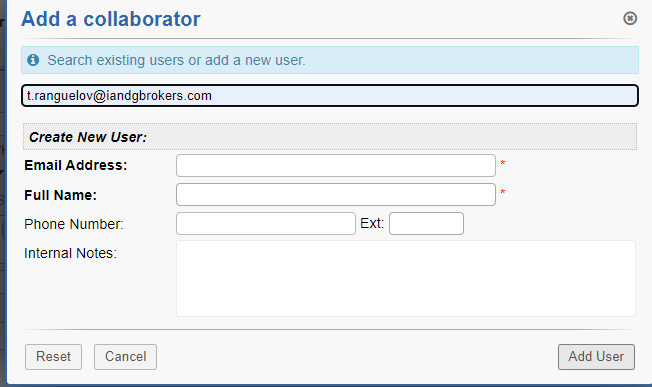Click the Full Name label
Image resolution: width=652 pixels, height=387 pixels.
60,195
